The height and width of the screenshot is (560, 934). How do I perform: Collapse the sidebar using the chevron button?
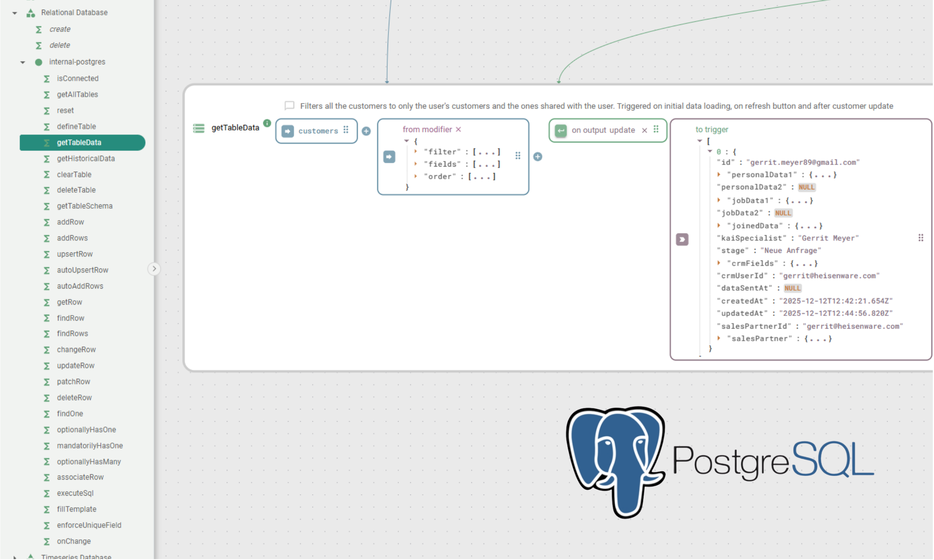pyautogui.click(x=154, y=268)
